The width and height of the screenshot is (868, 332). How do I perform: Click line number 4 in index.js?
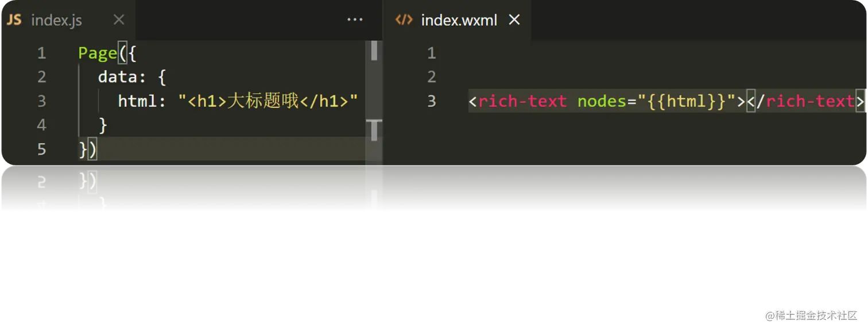pos(41,125)
